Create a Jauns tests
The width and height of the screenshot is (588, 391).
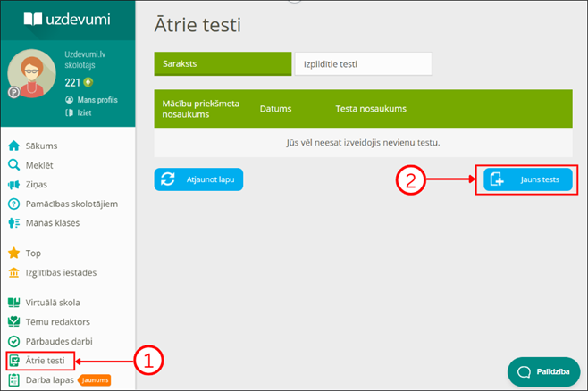click(x=527, y=179)
